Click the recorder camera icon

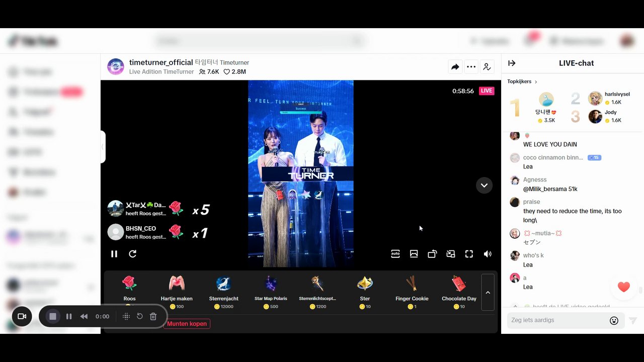click(x=22, y=316)
